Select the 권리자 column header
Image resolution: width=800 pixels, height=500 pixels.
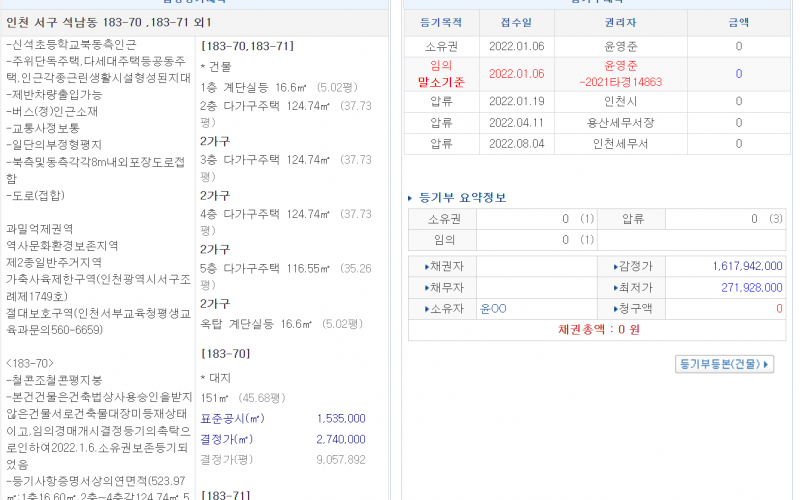pos(620,21)
